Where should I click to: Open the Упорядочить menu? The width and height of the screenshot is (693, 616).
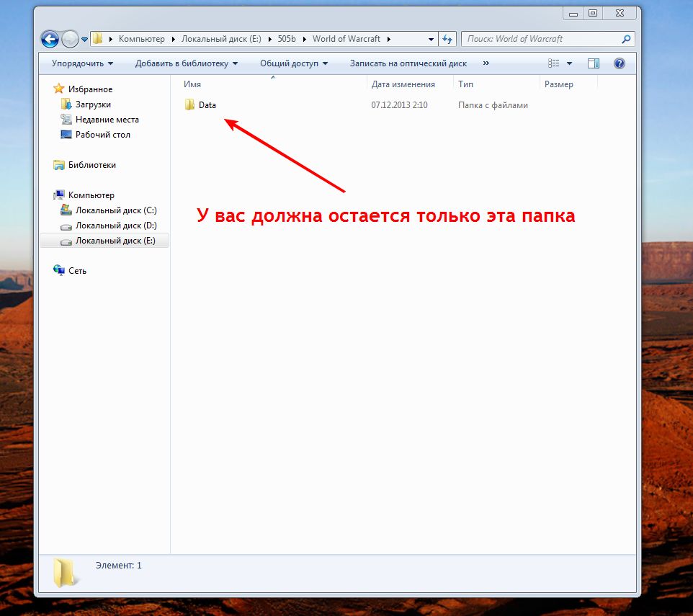(82, 63)
